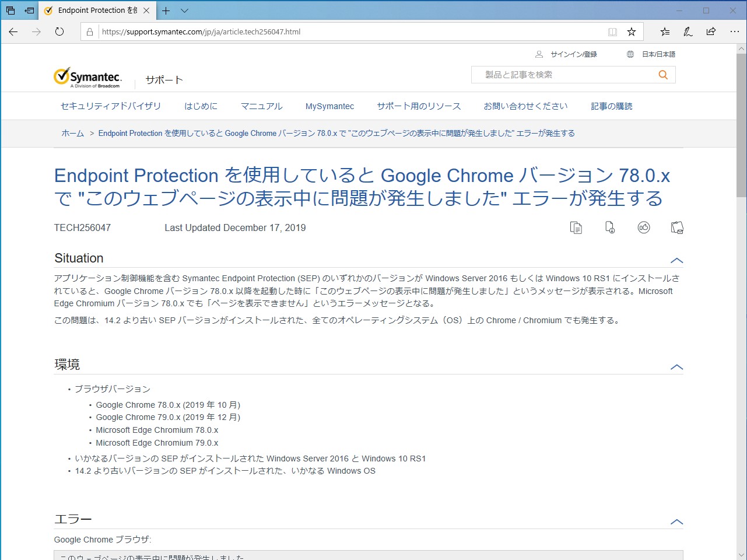
Task: Rate the article with the thumbs-up icon
Action: [644, 228]
